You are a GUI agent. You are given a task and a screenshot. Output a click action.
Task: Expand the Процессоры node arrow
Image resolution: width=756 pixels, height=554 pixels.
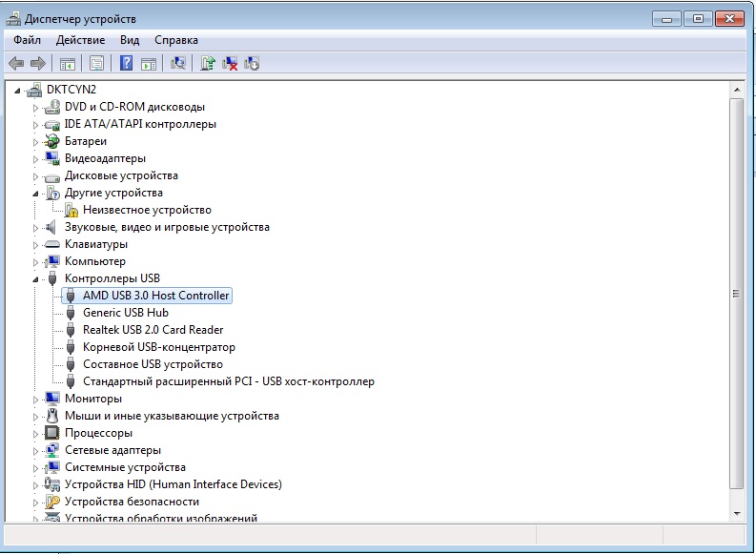point(35,434)
